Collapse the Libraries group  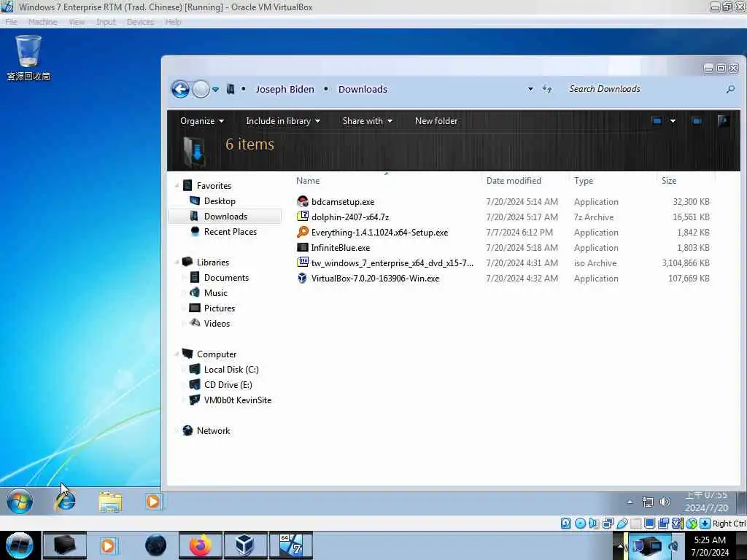pyautogui.click(x=177, y=262)
